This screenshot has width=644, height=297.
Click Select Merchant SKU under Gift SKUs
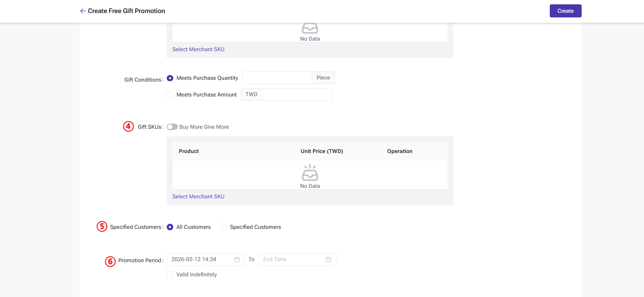click(x=198, y=197)
